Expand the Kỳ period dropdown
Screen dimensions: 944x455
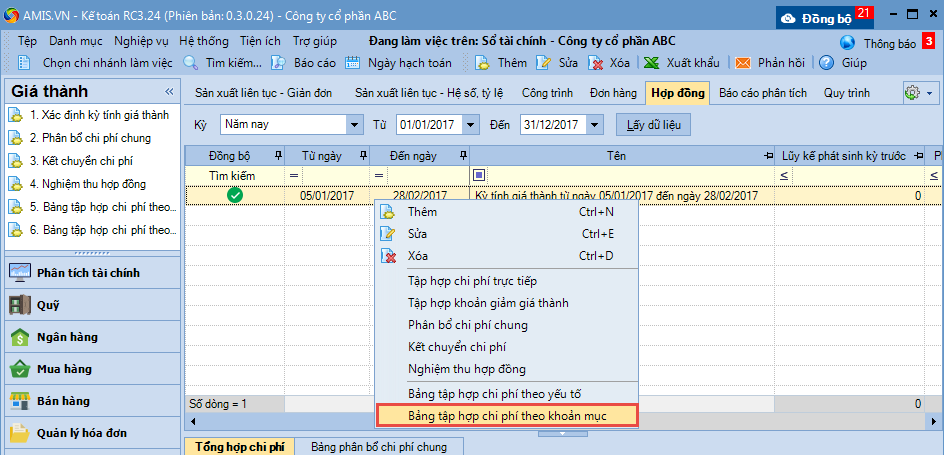[354, 125]
